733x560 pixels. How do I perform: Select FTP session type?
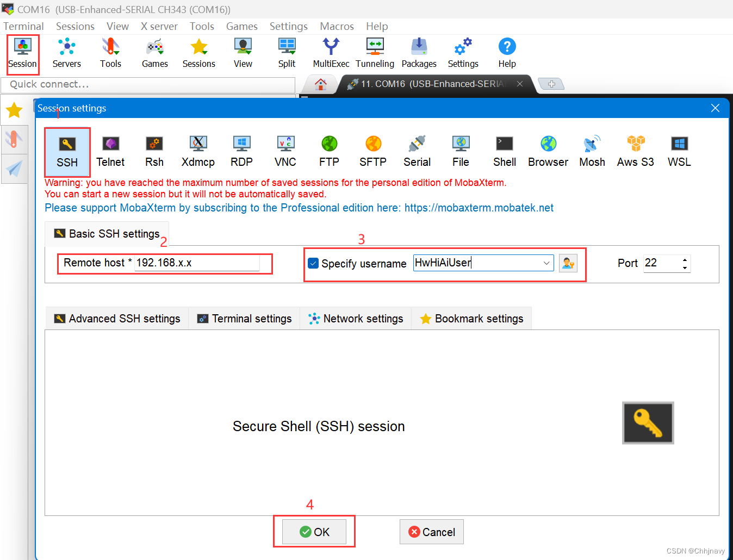click(x=330, y=152)
